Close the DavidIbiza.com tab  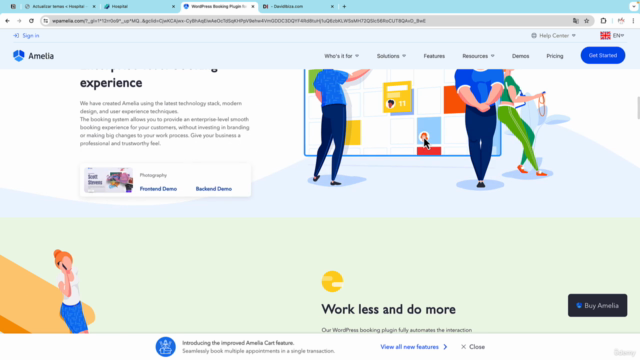click(332, 7)
